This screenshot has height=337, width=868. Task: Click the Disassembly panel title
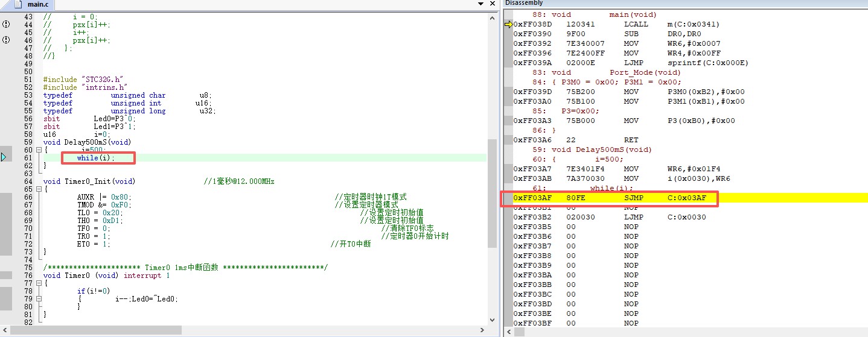coord(524,3)
